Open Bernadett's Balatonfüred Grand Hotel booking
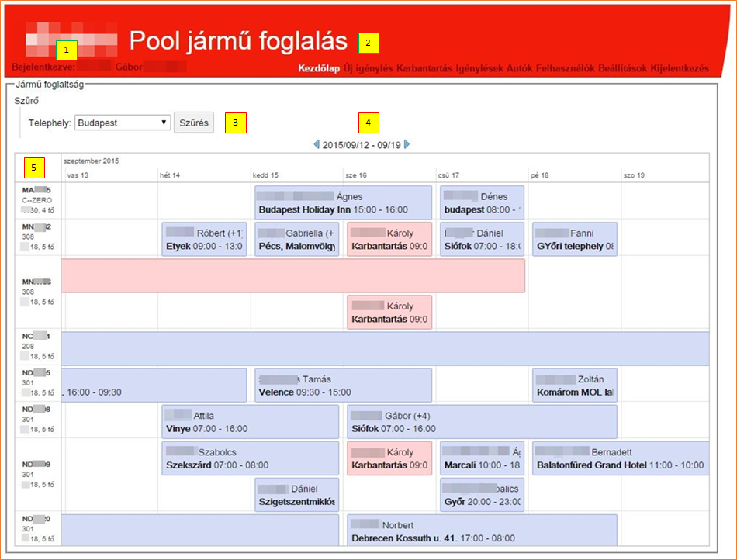 pyautogui.click(x=620, y=458)
